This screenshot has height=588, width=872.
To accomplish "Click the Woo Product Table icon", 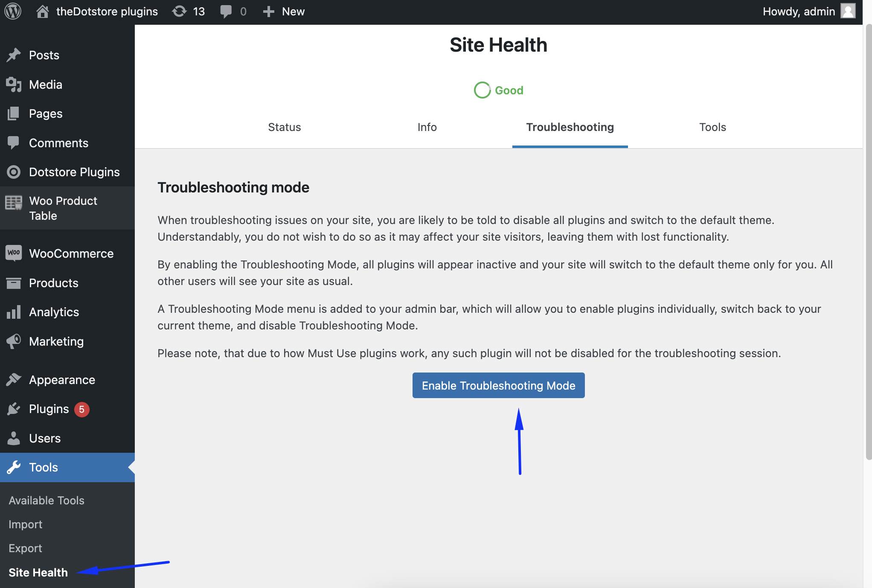I will (x=14, y=203).
